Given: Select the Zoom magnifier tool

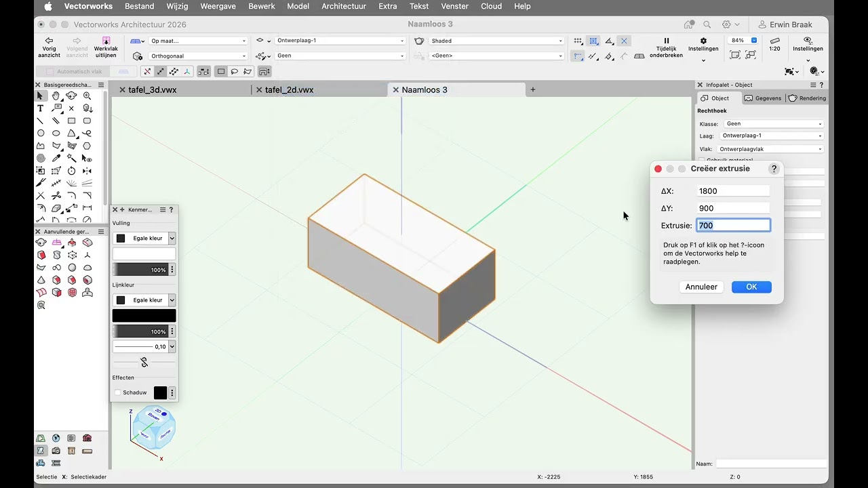Looking at the screenshot, I should [87, 96].
